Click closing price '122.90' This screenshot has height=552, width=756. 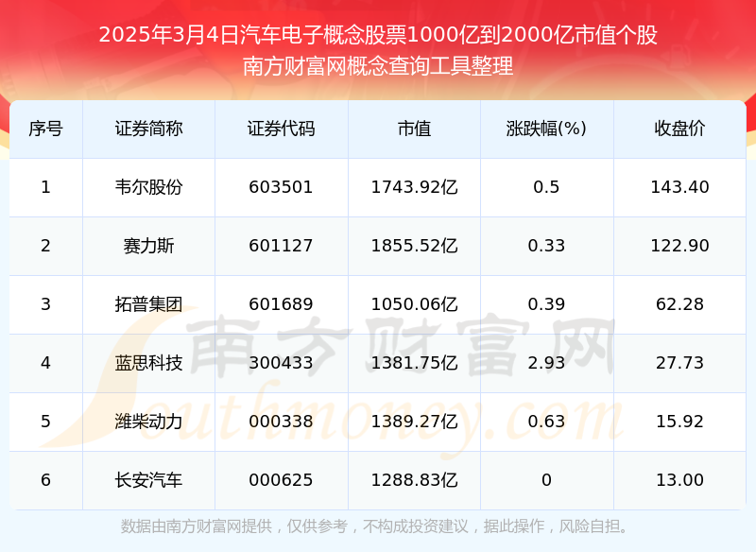[679, 246]
